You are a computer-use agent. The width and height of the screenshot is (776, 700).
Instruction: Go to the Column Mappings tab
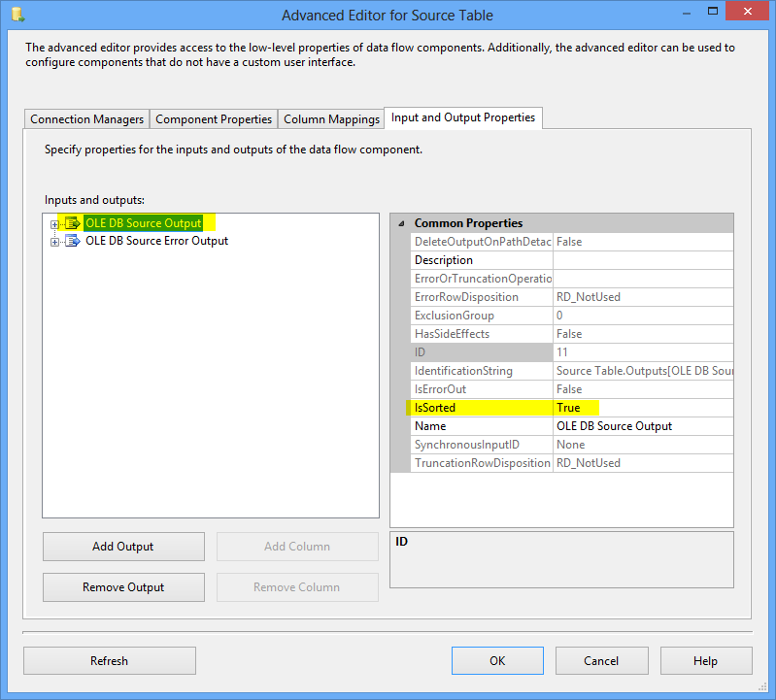pyautogui.click(x=331, y=119)
